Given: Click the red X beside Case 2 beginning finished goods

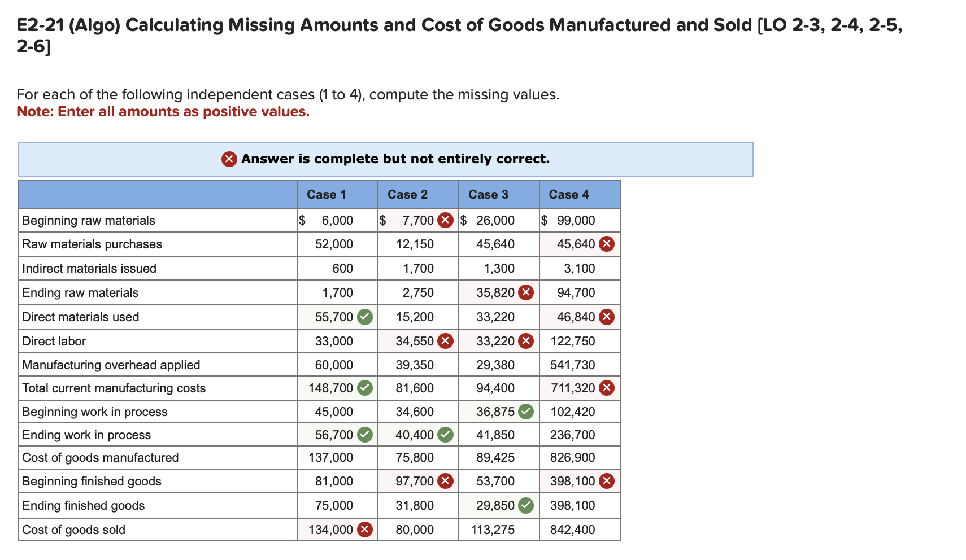Looking at the screenshot, I should point(446,481).
